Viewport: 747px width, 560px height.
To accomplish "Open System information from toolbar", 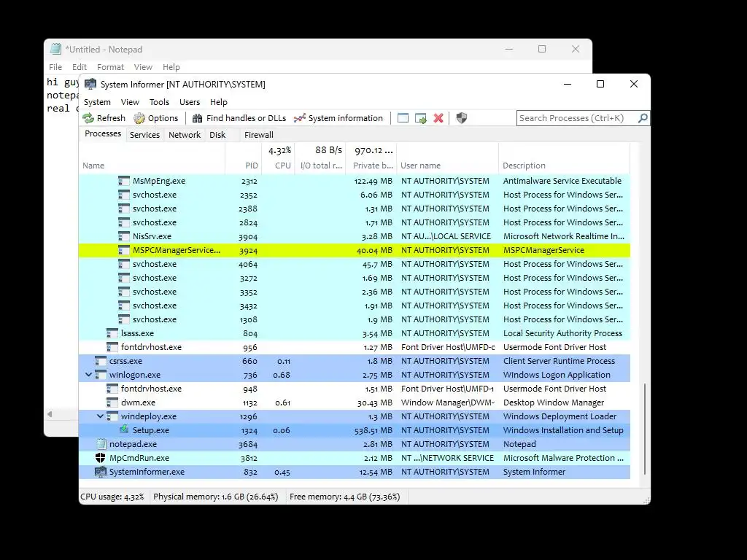I will pyautogui.click(x=338, y=118).
